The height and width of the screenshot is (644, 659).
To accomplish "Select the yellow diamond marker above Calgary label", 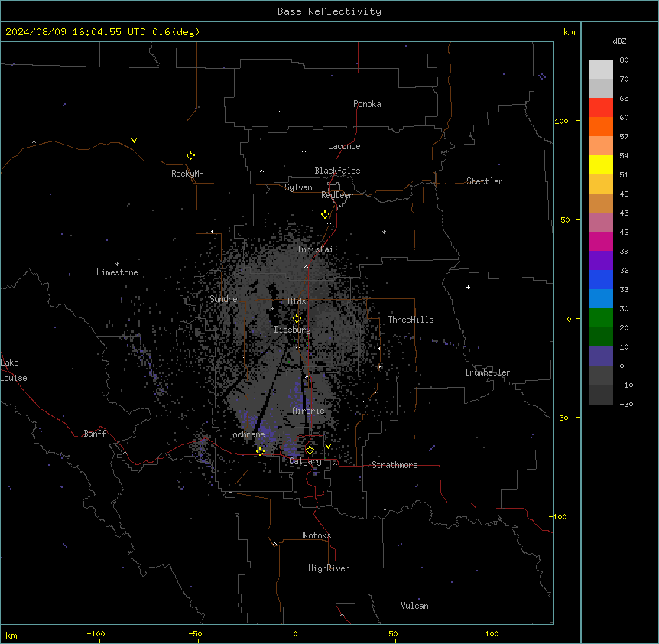I will click(x=310, y=450).
